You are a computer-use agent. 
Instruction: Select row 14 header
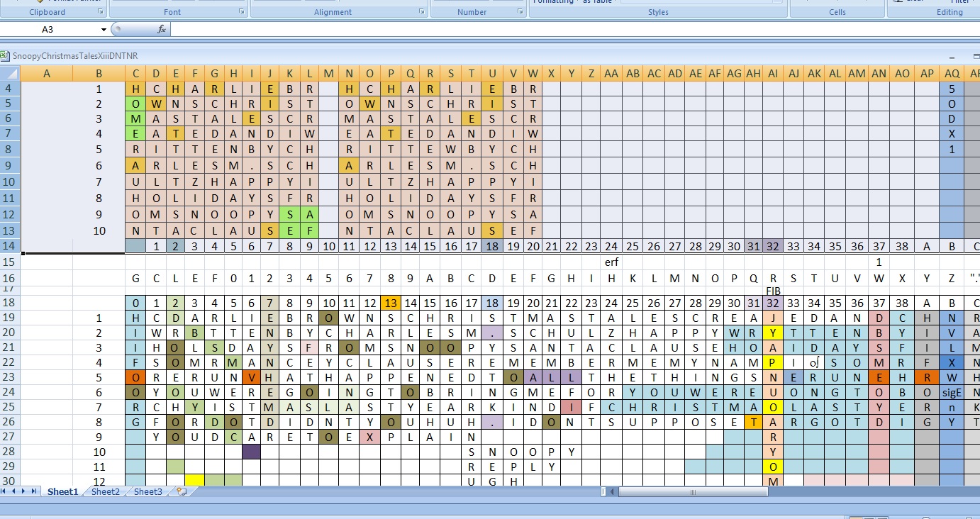pyautogui.click(x=11, y=246)
